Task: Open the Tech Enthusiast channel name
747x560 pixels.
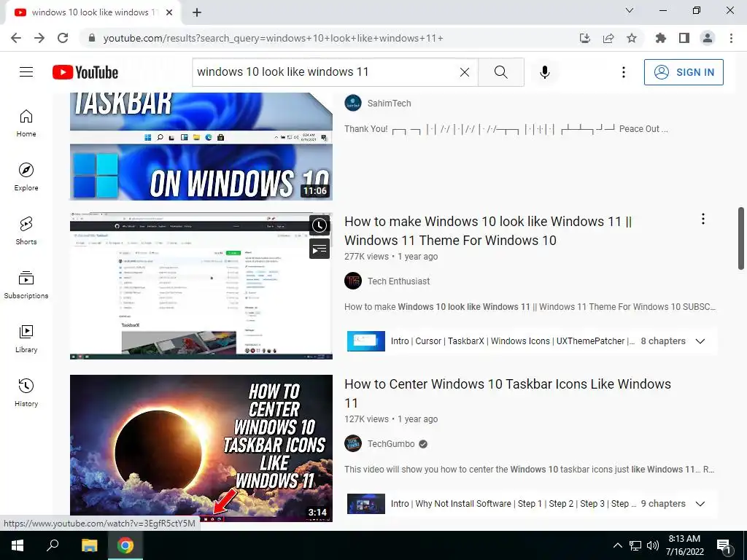Action: pyautogui.click(x=399, y=281)
